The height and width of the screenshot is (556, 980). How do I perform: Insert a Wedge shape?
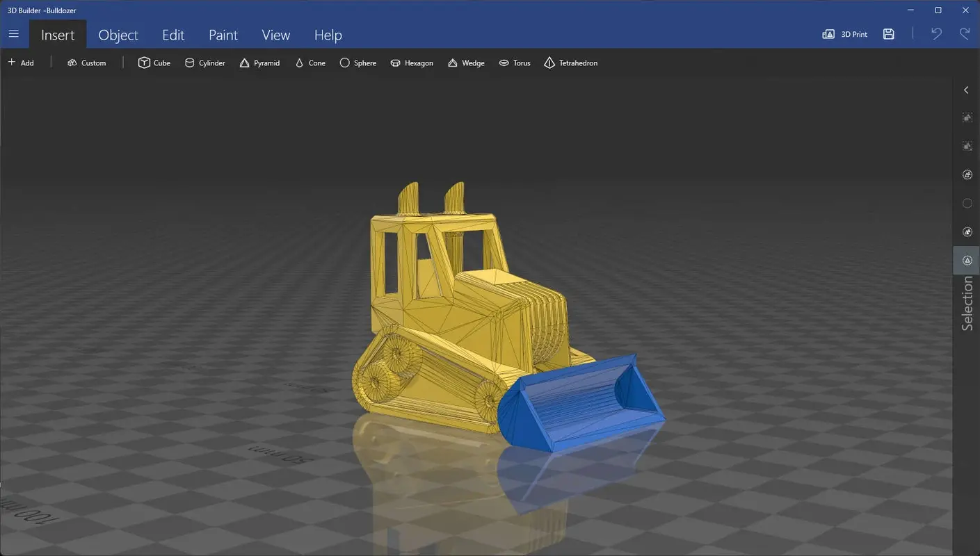pyautogui.click(x=466, y=63)
